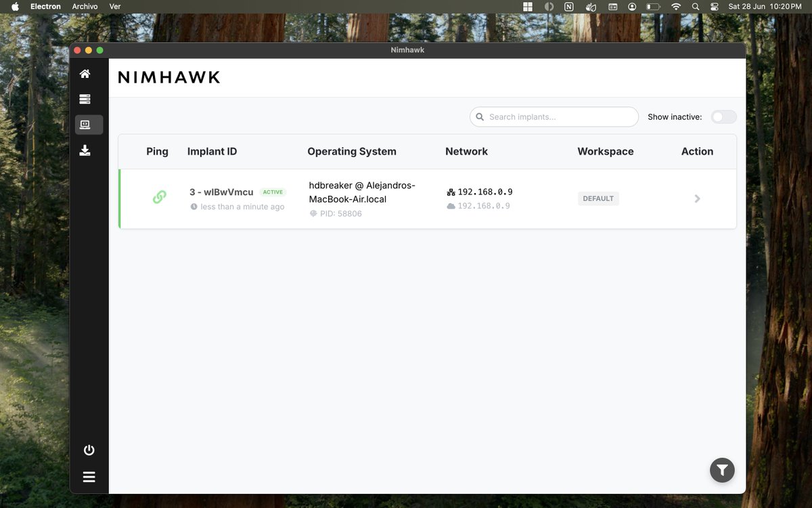812x508 pixels.
Task: Click the gray 192.168.0.9 external IP
Action: coord(484,206)
